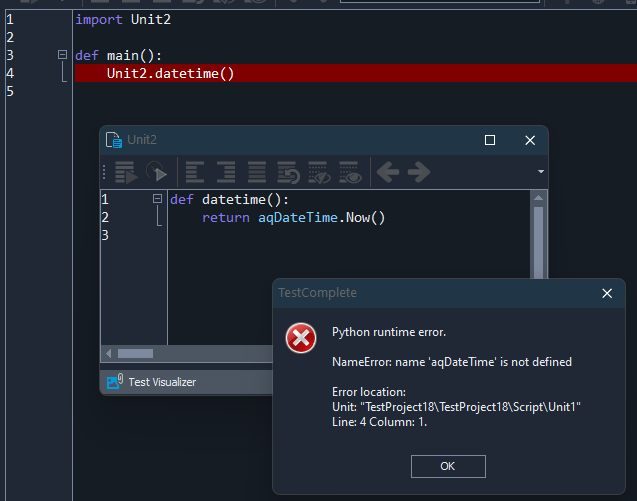The height and width of the screenshot is (501, 637).
Task: Click the lines-with-undo-arrow toolbar icon
Action: pos(288,173)
